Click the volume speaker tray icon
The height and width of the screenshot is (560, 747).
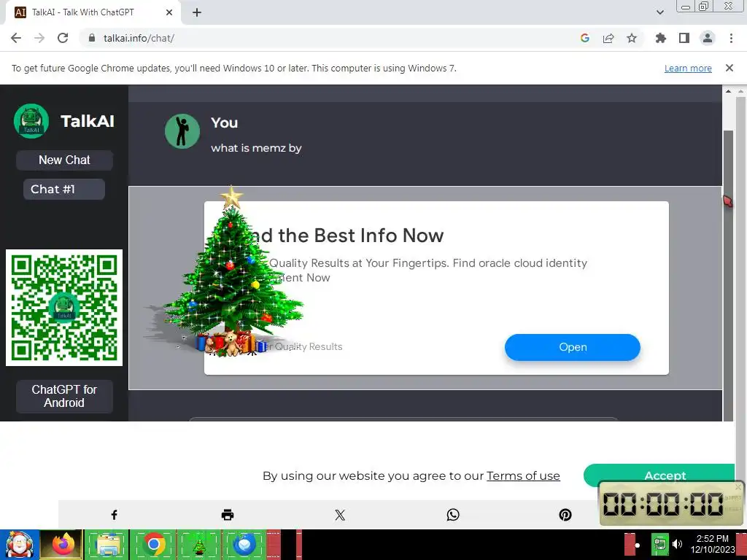(x=677, y=544)
